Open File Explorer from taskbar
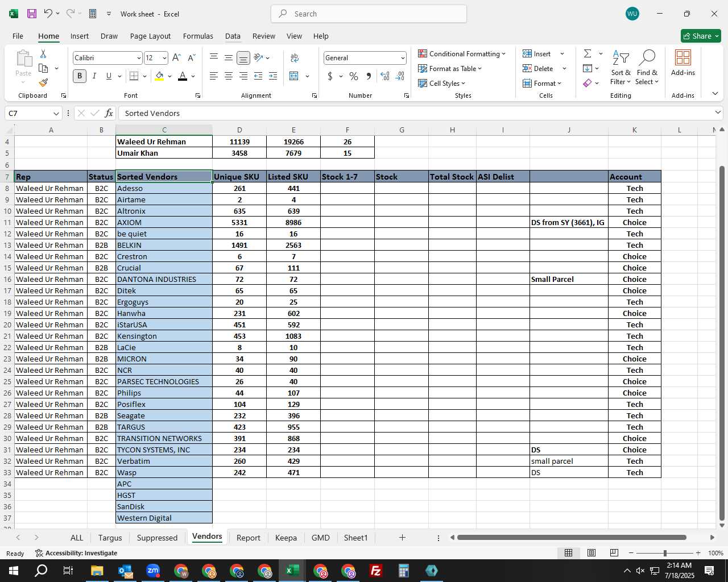Image resolution: width=728 pixels, height=582 pixels. (97, 571)
